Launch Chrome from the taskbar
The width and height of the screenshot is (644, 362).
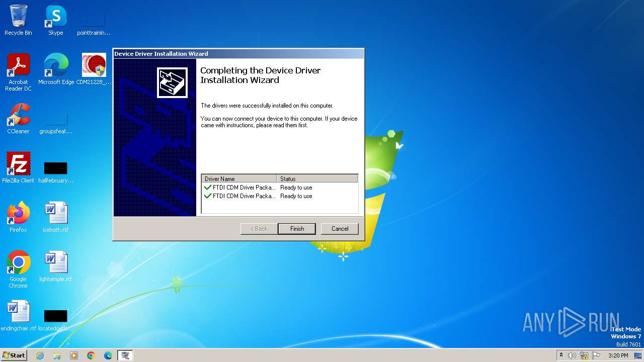click(x=91, y=355)
